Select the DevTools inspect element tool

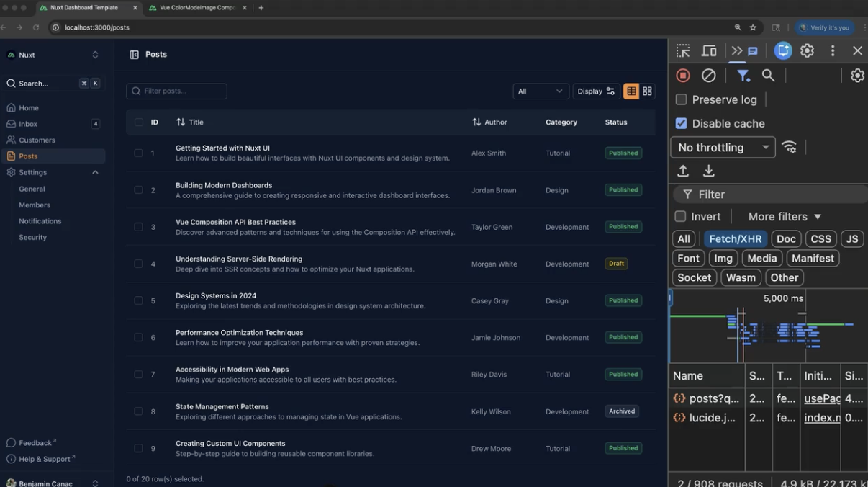(x=683, y=50)
